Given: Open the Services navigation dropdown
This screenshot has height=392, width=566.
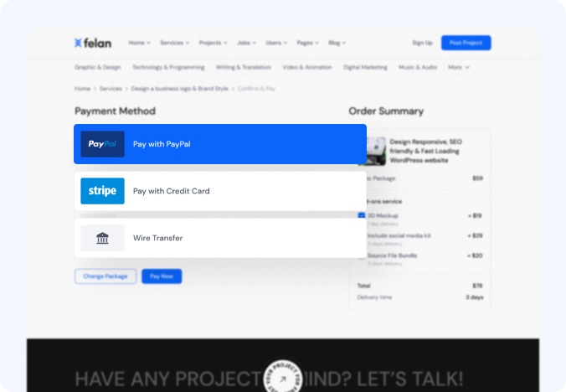Looking at the screenshot, I should click(x=174, y=43).
